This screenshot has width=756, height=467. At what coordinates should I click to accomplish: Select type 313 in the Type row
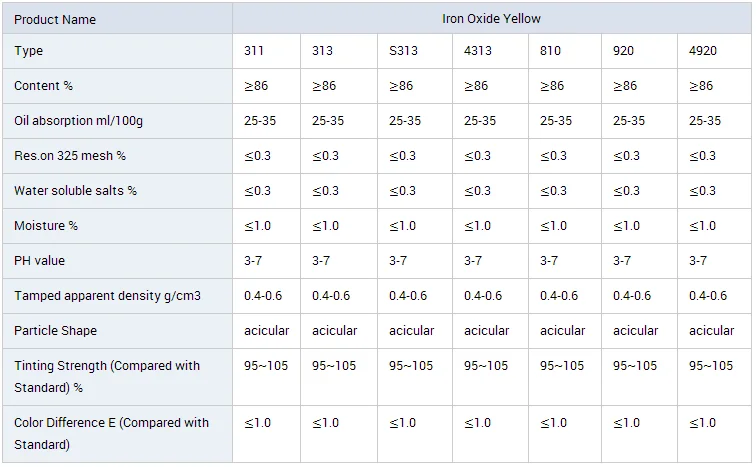point(322,51)
